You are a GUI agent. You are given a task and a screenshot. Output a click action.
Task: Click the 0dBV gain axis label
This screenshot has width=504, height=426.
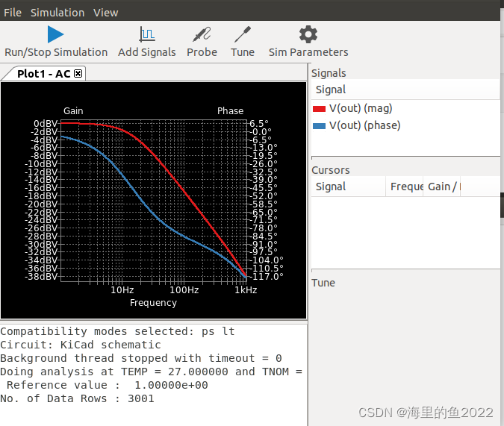point(46,124)
